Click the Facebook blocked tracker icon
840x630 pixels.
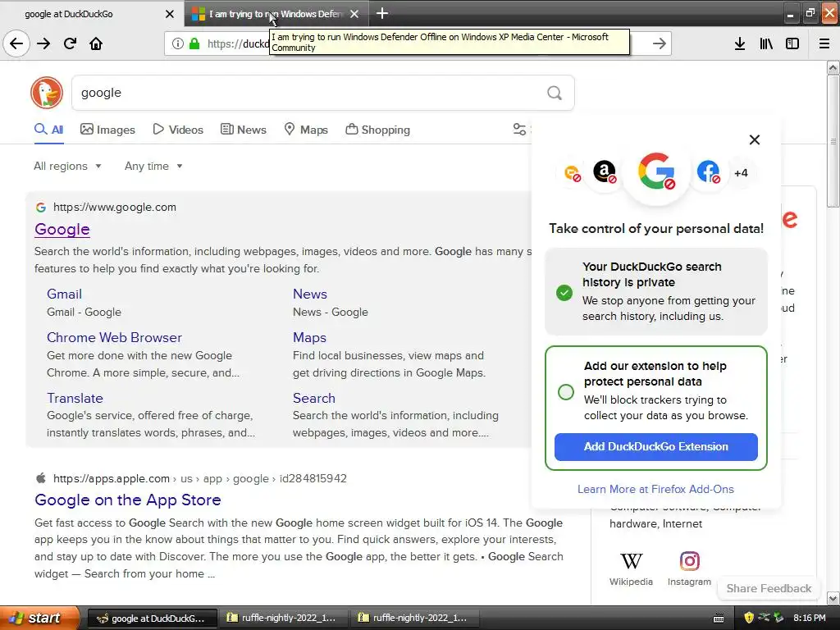(708, 172)
